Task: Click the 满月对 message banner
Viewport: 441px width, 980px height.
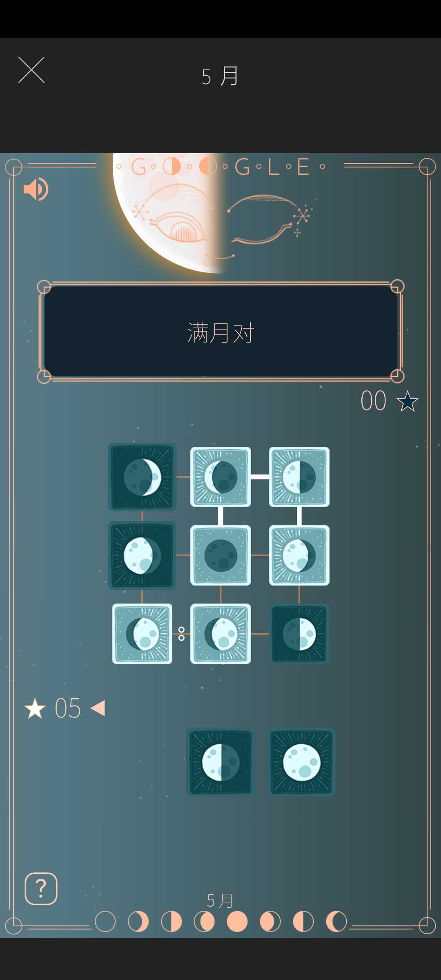Action: (x=220, y=332)
